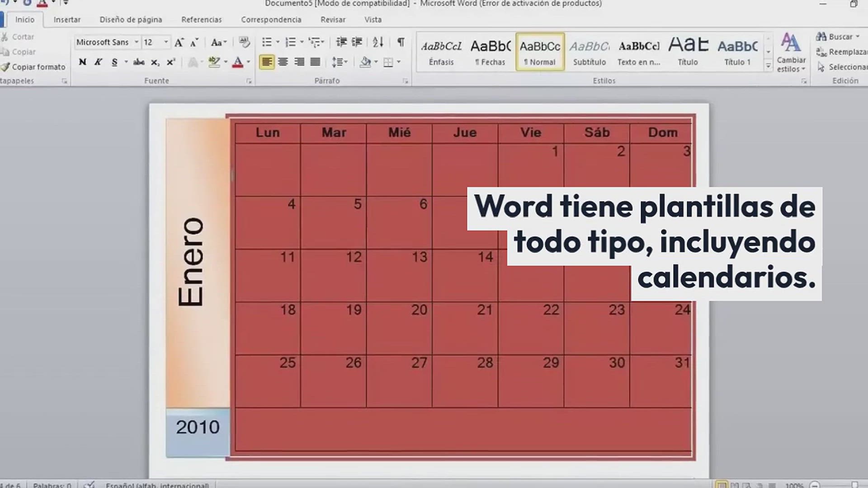The height and width of the screenshot is (488, 868).
Task: Open the Diseño de página tab
Action: pos(131,19)
